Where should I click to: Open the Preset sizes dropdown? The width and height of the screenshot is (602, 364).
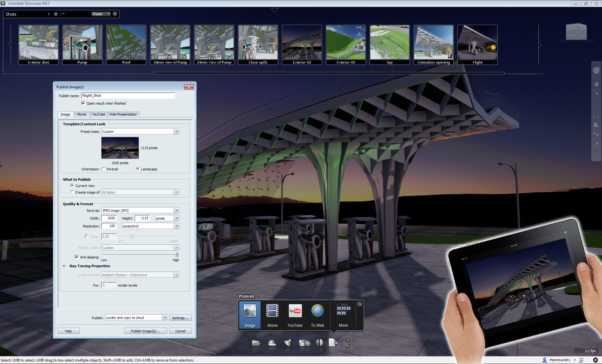pyautogui.click(x=176, y=131)
